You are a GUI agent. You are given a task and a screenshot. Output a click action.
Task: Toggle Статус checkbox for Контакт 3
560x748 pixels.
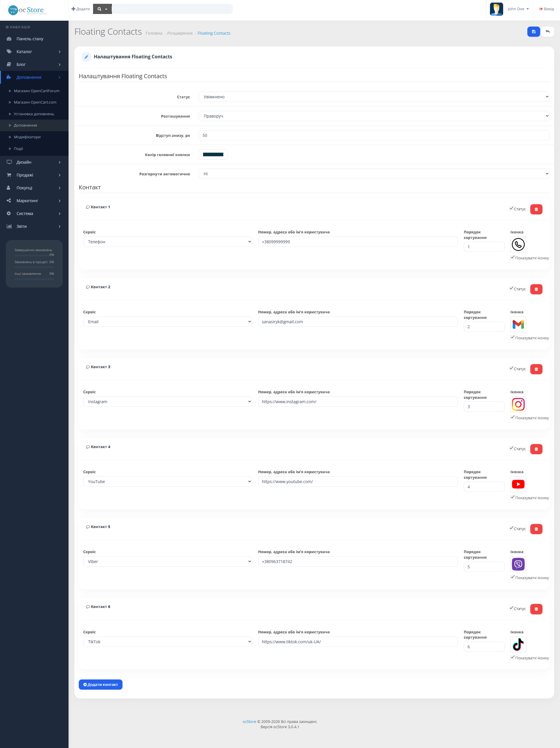[511, 368]
